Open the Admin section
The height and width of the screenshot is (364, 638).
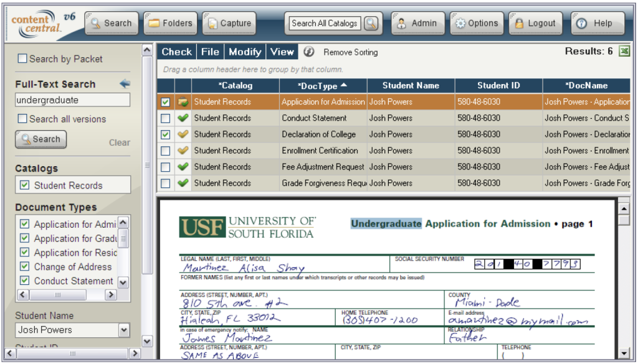click(x=418, y=23)
